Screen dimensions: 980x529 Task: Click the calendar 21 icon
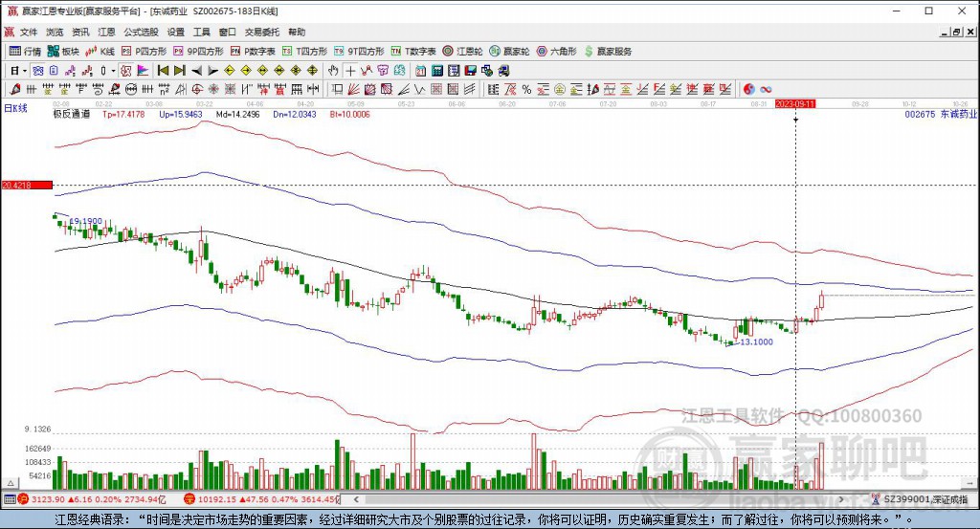click(421, 71)
